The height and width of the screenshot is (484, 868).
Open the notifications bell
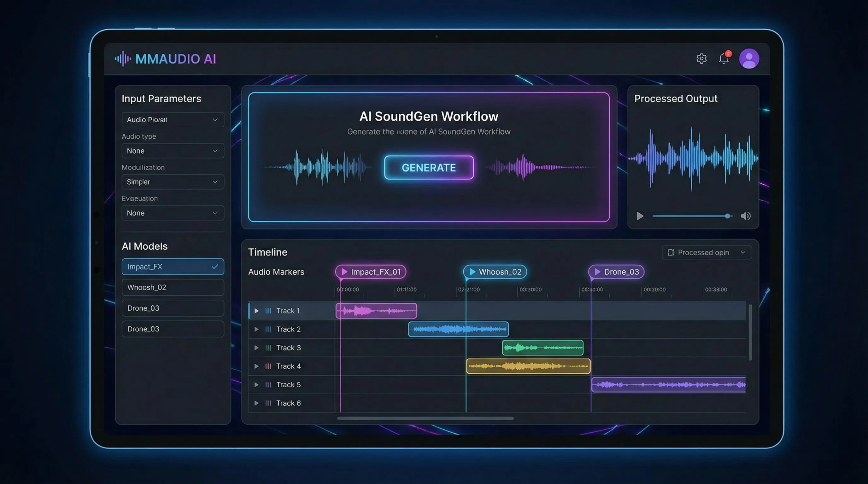[724, 58]
